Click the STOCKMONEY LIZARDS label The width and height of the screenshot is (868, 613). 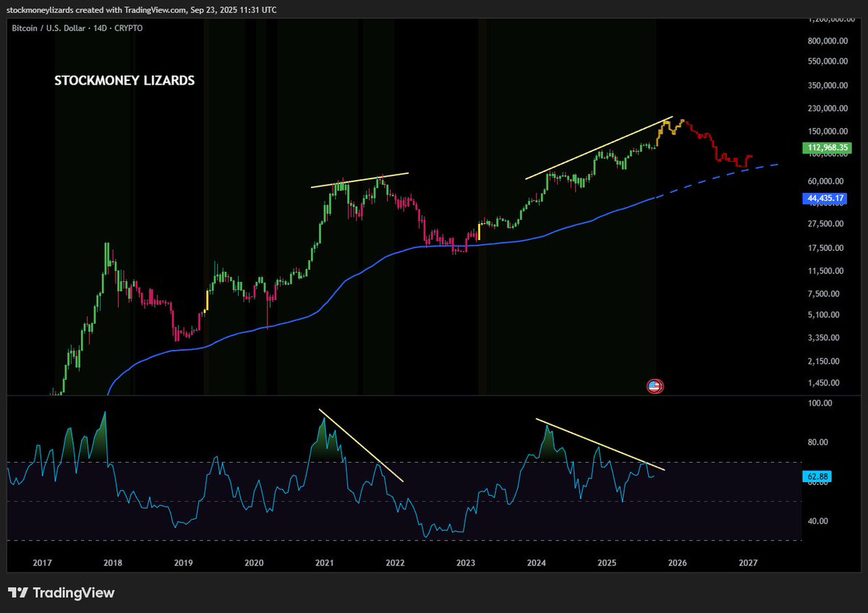tap(124, 82)
